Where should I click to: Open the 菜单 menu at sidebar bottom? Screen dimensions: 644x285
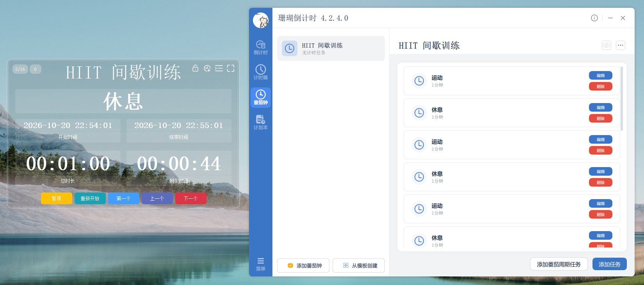point(261,264)
